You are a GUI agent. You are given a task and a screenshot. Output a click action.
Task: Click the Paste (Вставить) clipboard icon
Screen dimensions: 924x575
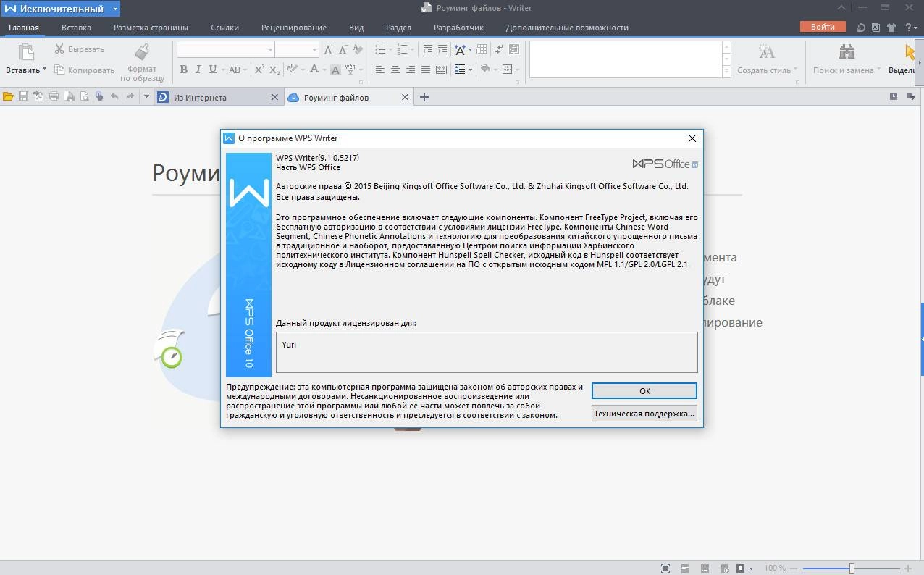(25, 53)
